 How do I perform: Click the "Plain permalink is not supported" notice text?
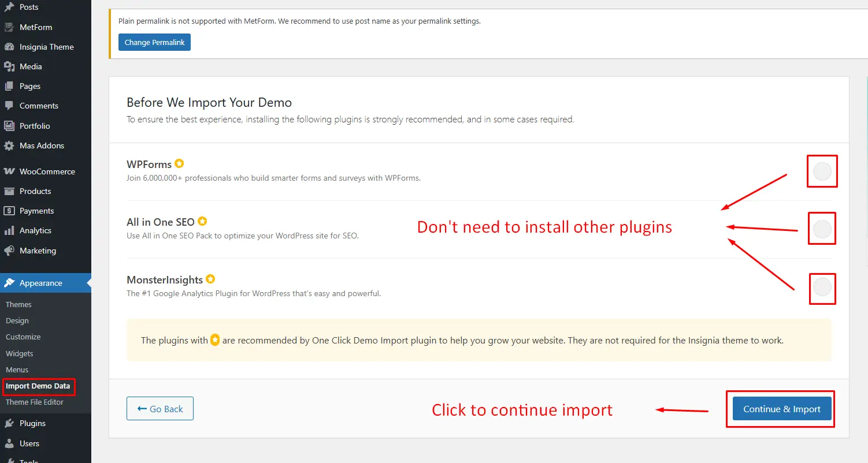(x=299, y=21)
